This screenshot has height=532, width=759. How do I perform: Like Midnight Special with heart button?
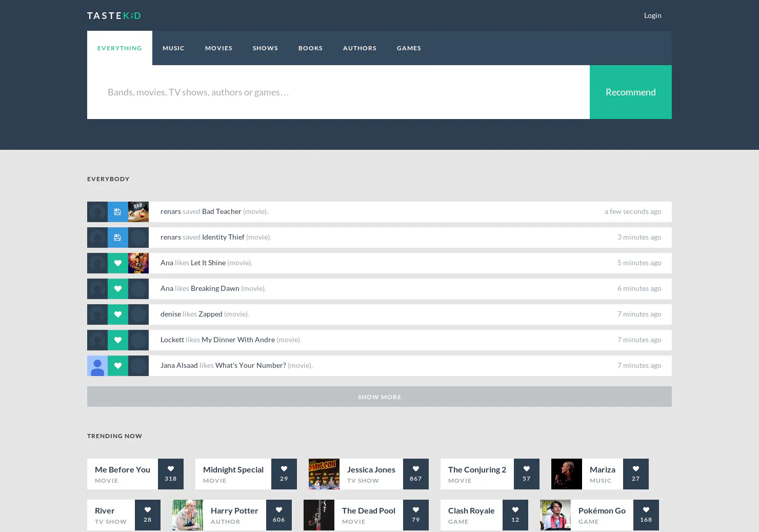(x=284, y=474)
